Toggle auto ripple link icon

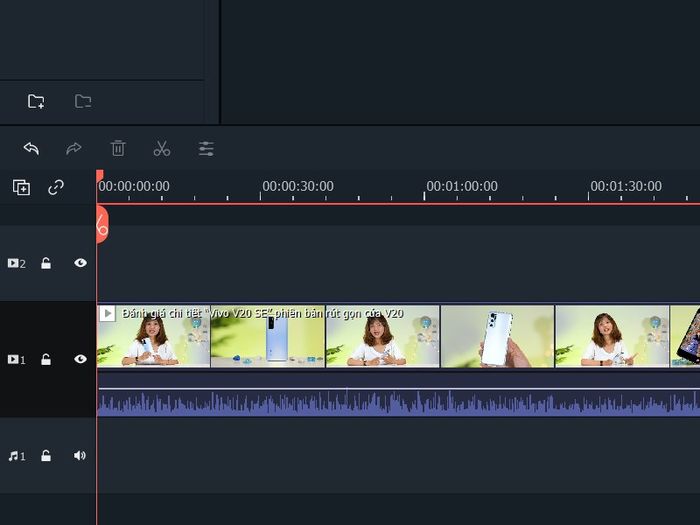click(x=56, y=187)
